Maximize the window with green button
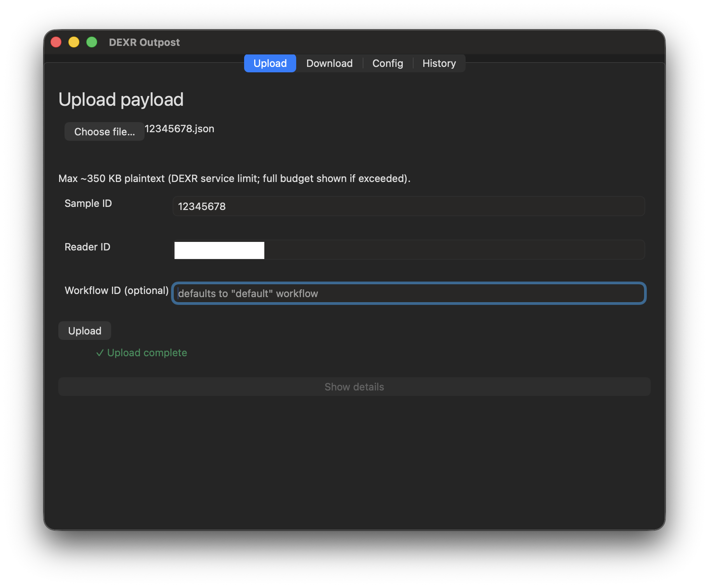The image size is (709, 588). pyautogui.click(x=92, y=42)
